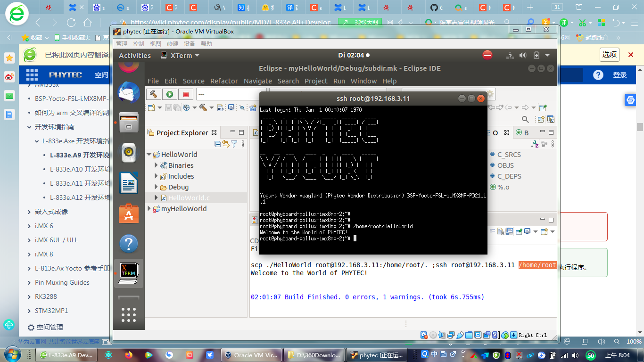
Task: Toggle Pin Console icon
Action: click(x=519, y=231)
